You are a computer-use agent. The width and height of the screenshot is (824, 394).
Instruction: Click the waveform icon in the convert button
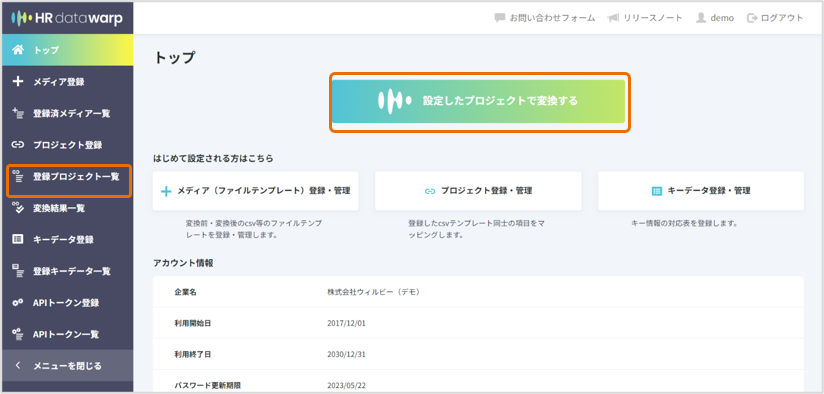tap(394, 101)
